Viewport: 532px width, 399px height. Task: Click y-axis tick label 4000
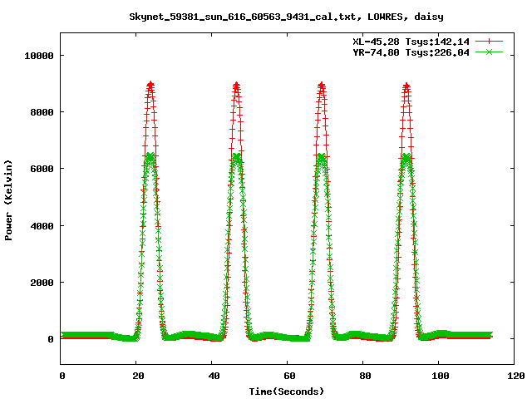click(42, 226)
